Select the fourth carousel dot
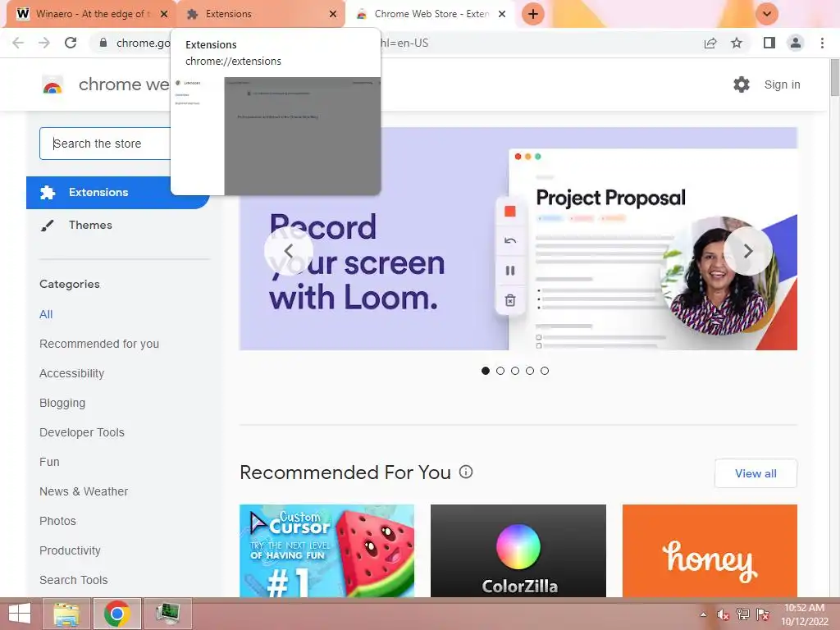The width and height of the screenshot is (840, 630). click(x=530, y=371)
